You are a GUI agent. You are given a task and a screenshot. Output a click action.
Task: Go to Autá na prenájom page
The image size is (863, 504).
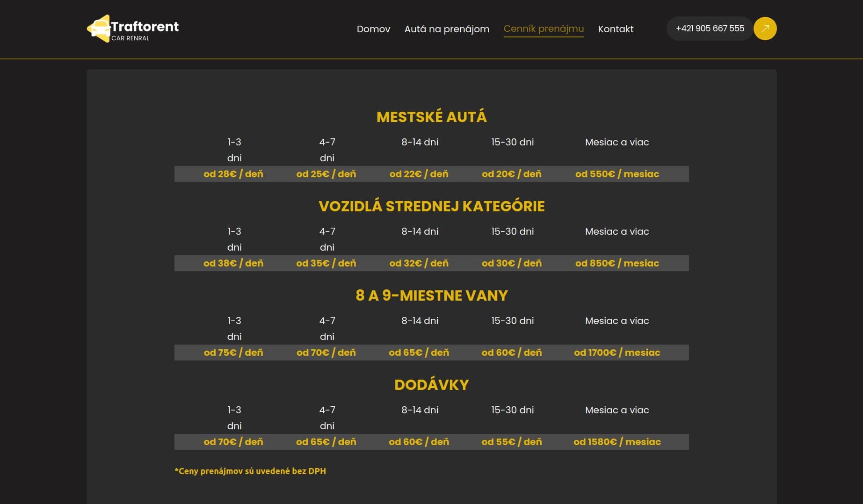447,29
